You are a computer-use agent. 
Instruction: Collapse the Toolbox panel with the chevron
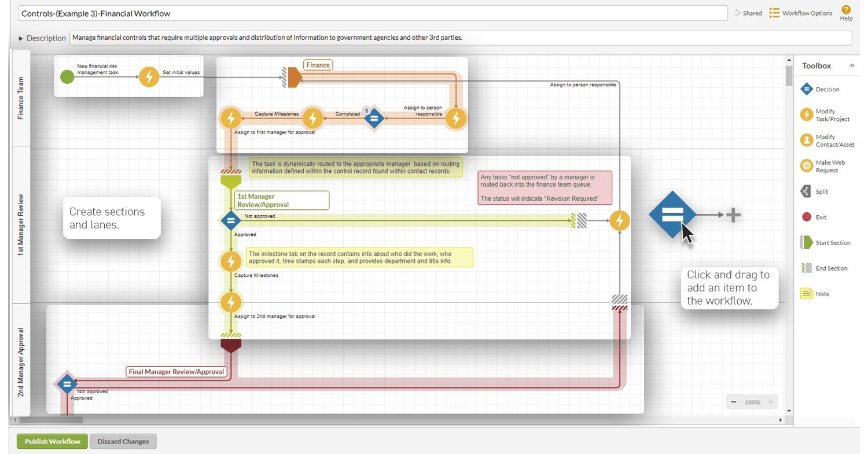[x=852, y=65]
